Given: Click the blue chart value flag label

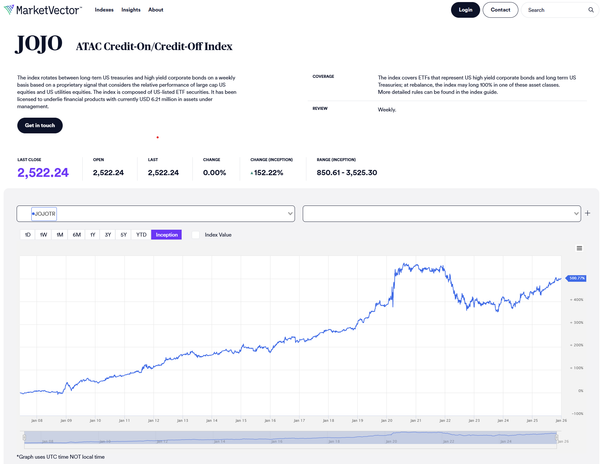Looking at the screenshot, I should 576,278.
